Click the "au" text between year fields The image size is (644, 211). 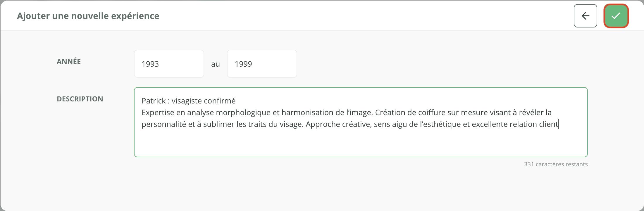(x=216, y=64)
